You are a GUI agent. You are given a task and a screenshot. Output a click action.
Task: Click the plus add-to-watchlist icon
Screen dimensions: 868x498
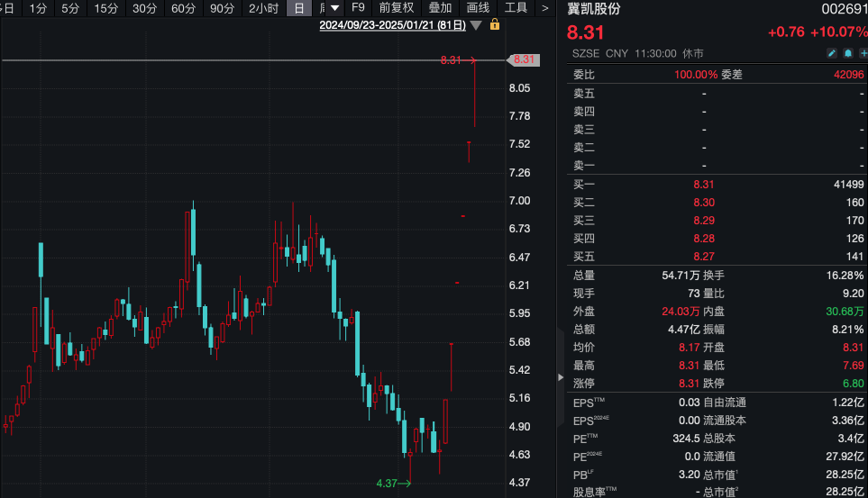(863, 53)
